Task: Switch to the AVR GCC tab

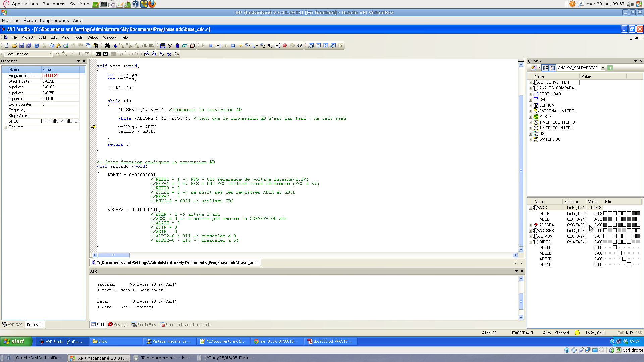Action: tap(13, 325)
